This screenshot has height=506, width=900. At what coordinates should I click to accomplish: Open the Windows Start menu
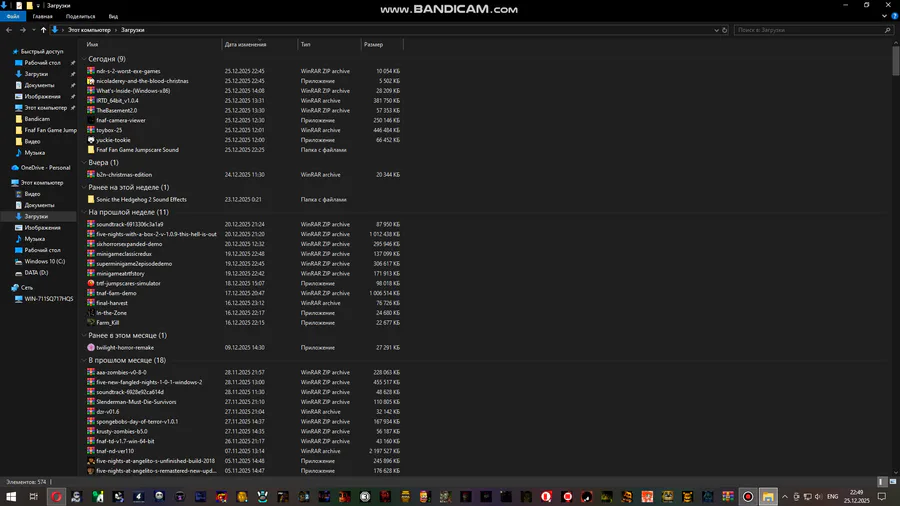point(11,497)
